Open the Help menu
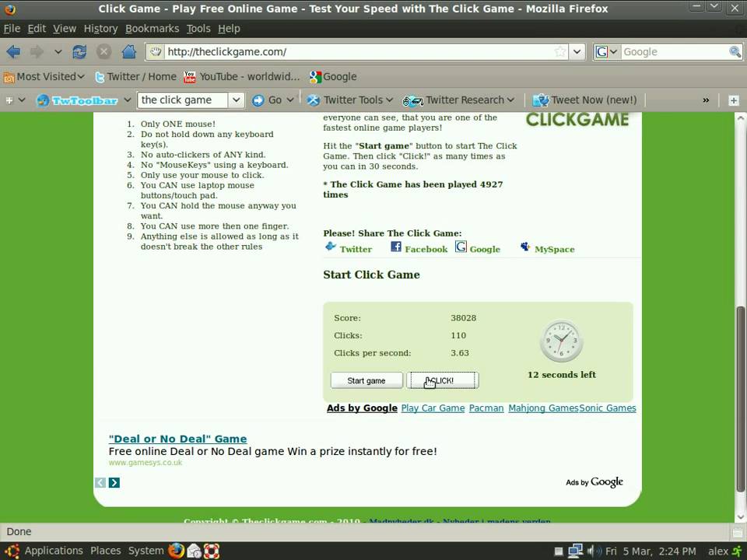Image resolution: width=747 pixels, height=560 pixels. pos(229,29)
